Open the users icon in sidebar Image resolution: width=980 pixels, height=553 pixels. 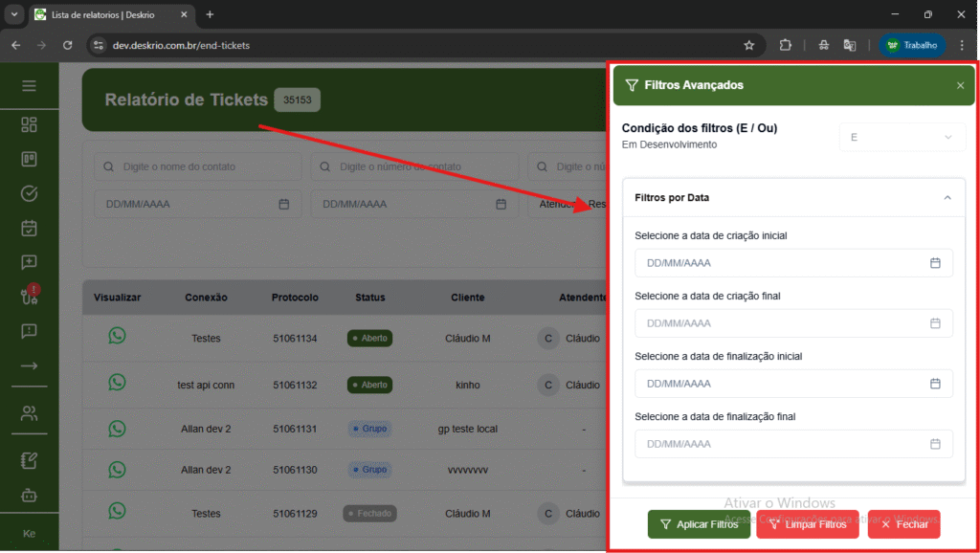29,413
